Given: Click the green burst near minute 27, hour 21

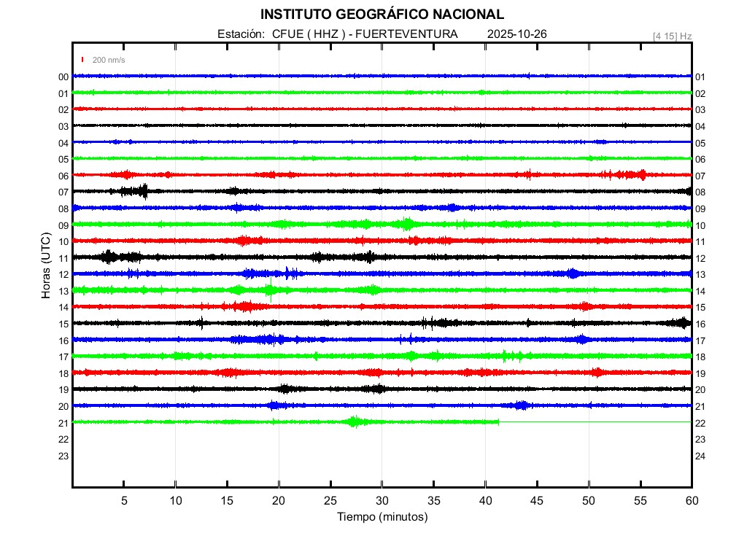Looking at the screenshot, I should [355, 421].
